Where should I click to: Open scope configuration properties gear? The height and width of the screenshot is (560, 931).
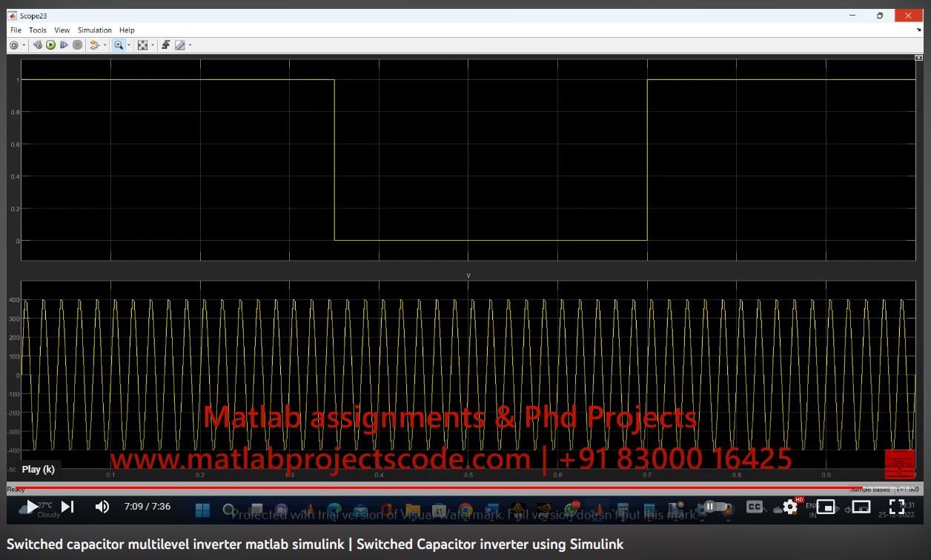[x=13, y=45]
